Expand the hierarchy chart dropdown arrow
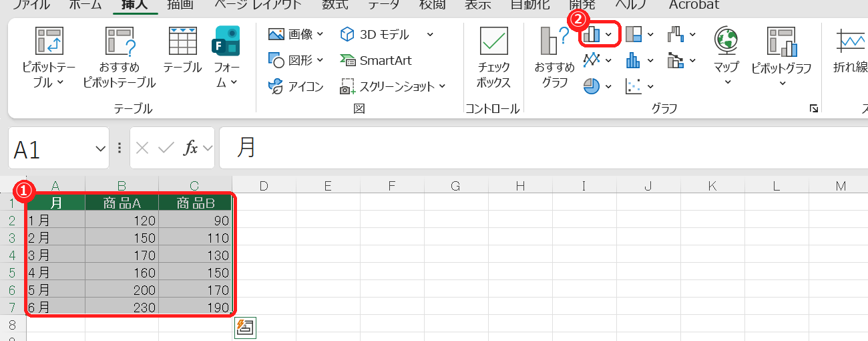 coord(650,34)
